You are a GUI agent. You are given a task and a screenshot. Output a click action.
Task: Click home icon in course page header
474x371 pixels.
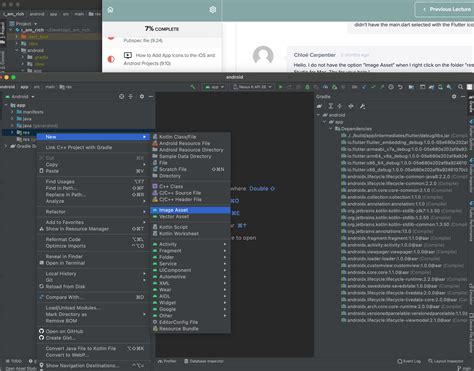click(110, 10)
